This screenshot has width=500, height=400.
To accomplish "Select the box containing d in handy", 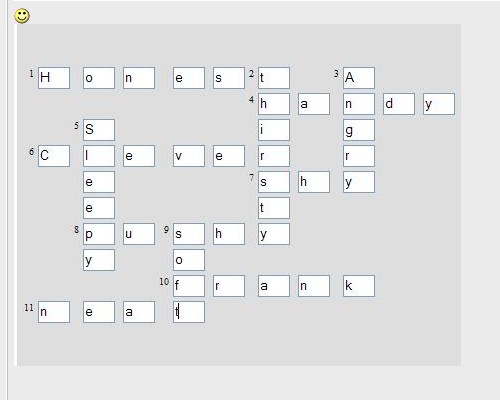I will tap(399, 104).
